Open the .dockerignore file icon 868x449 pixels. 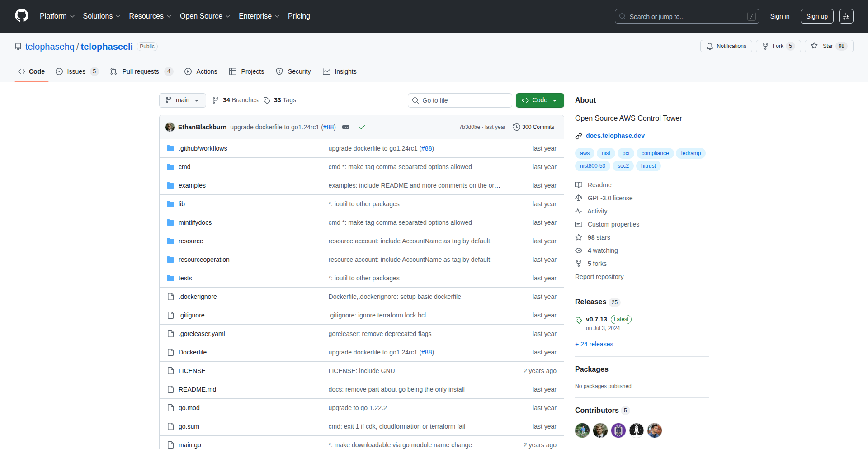(x=170, y=297)
